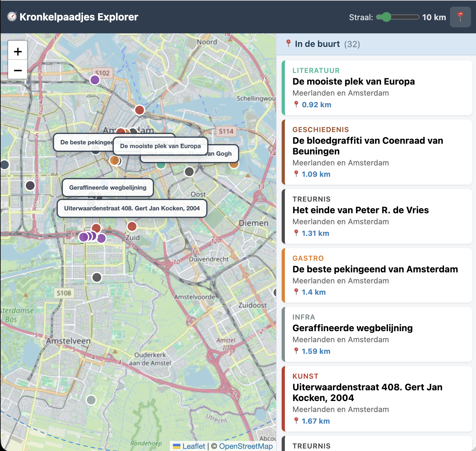Open 'De bloedgraffiti van Coenraad van Beuningen' card

377,152
